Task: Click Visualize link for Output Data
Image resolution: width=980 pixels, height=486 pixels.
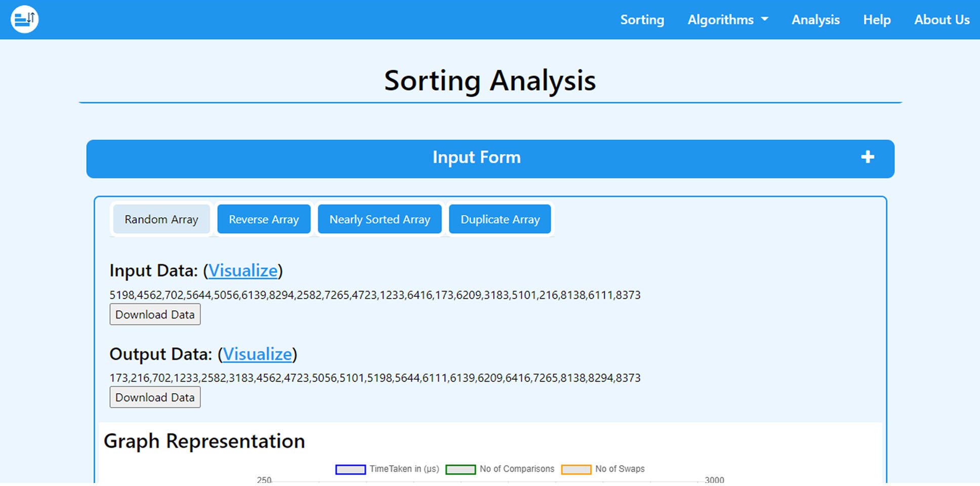Action: click(258, 354)
